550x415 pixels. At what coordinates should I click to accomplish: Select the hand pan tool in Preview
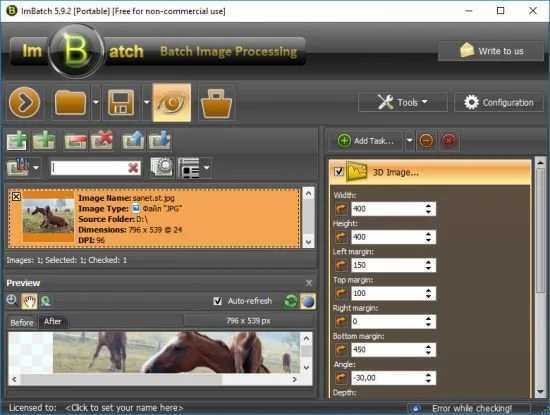pos(29,301)
